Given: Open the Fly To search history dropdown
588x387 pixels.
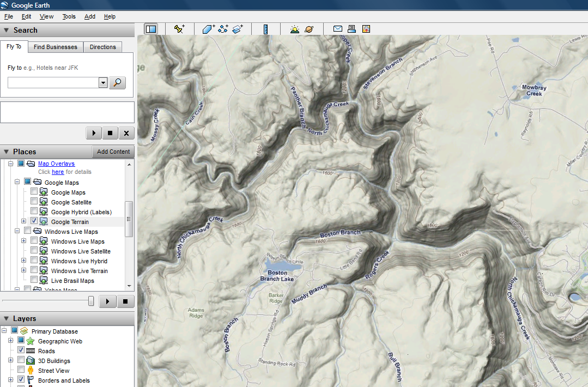Looking at the screenshot, I should tap(102, 83).
